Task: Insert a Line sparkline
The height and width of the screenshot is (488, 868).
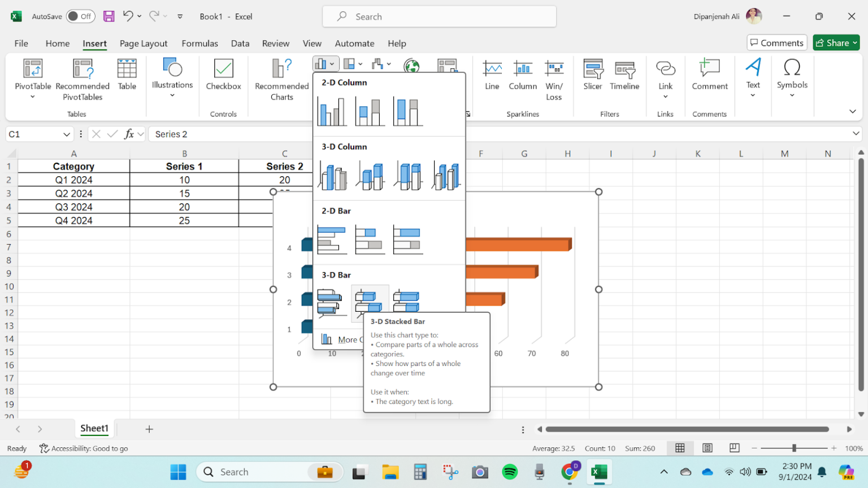Action: [492, 75]
